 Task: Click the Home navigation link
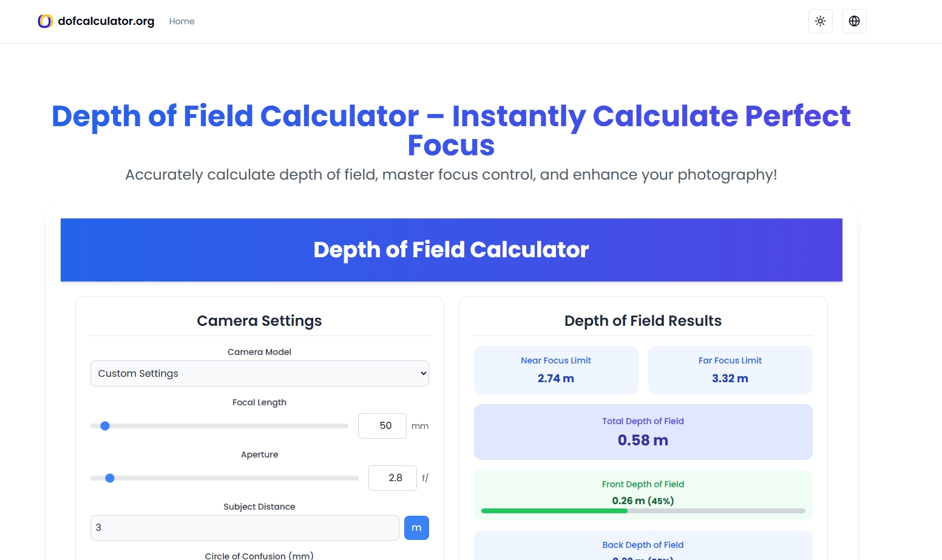(x=181, y=21)
